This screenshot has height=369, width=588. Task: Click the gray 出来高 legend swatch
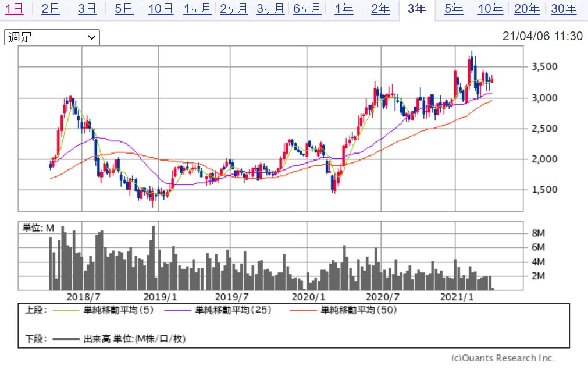tap(66, 339)
